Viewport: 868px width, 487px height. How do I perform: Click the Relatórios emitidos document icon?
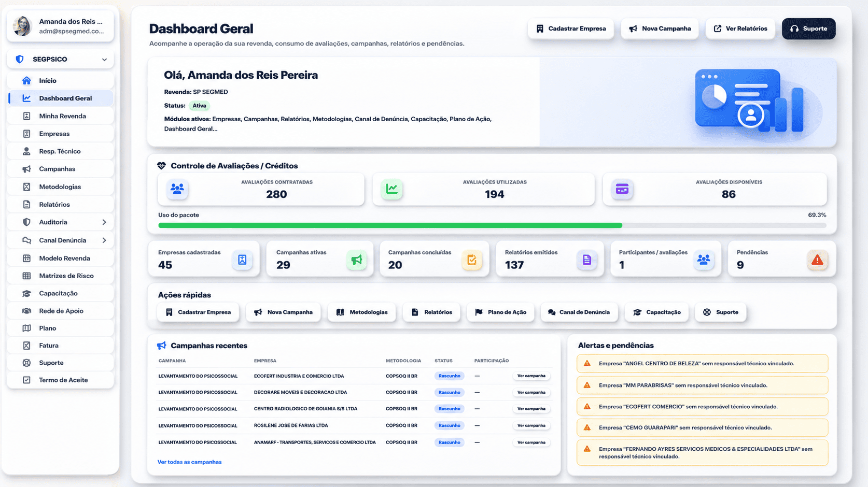587,260
